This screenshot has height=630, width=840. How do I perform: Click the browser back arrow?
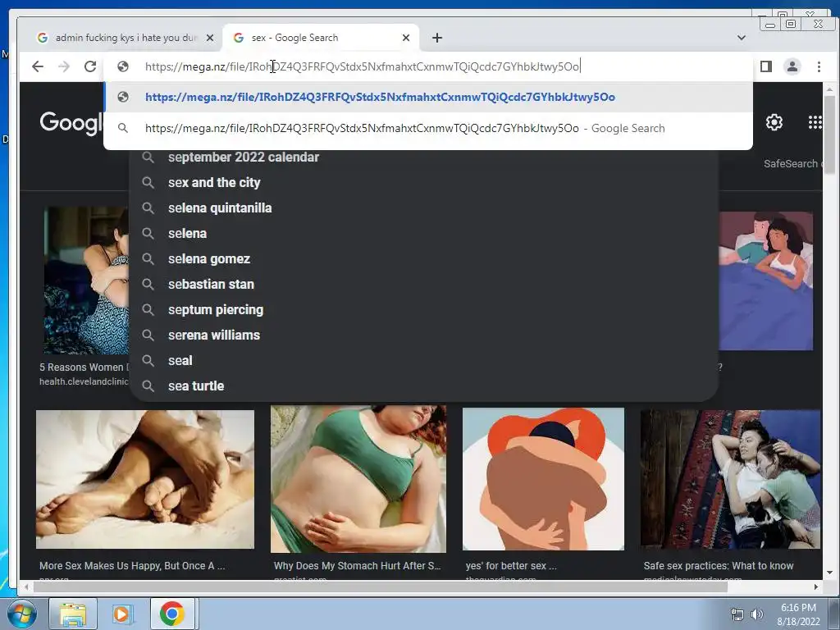[x=38, y=66]
